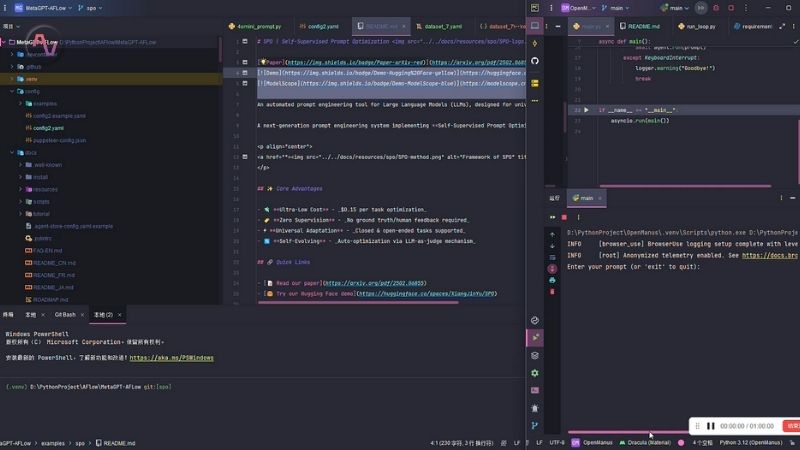Collapse the docs folder

point(12,153)
